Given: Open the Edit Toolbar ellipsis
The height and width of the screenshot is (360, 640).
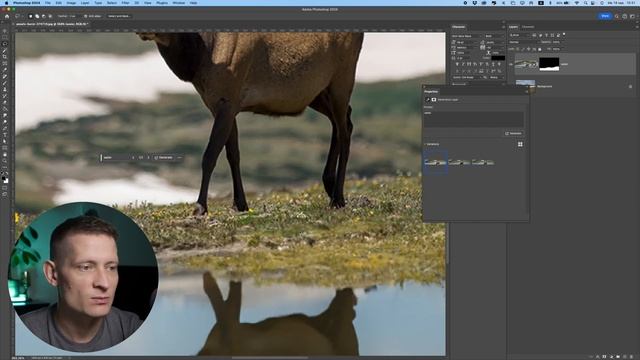Looking at the screenshot, I should coord(5,167).
